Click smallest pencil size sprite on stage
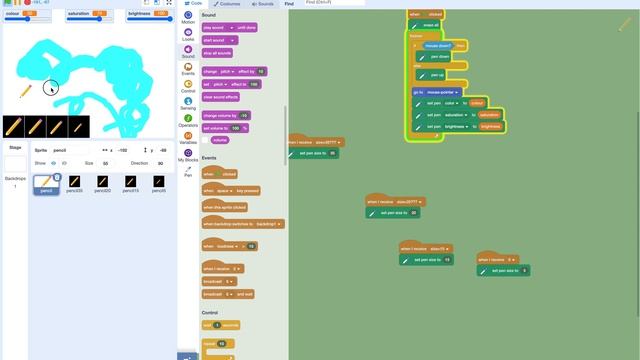Image resolution: width=640 pixels, height=360 pixels. point(78,127)
